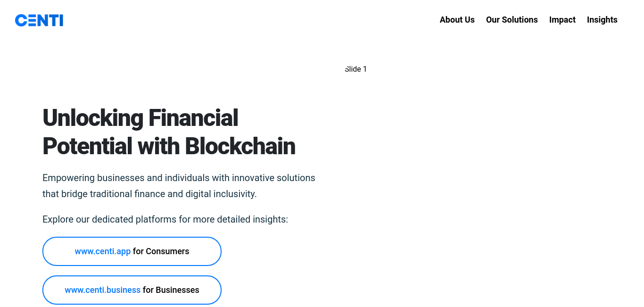Go to the Impact section
The width and height of the screenshot is (644, 307).
[562, 20]
